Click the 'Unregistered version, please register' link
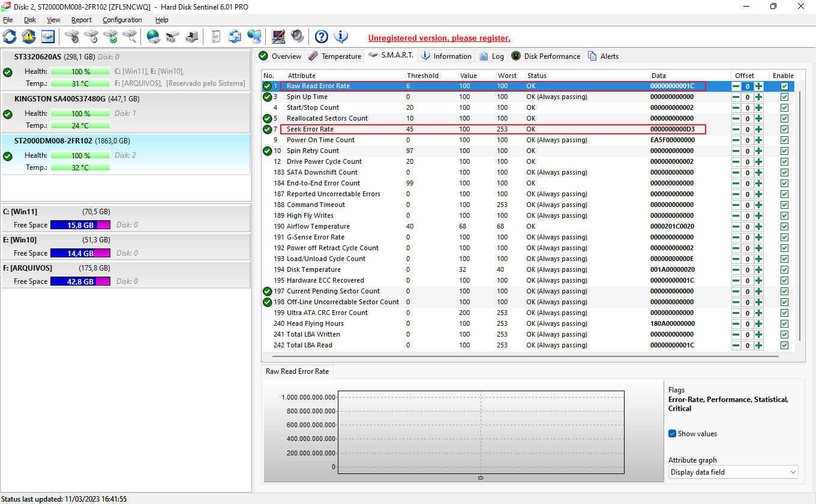This screenshot has width=816, height=504. pyautogui.click(x=439, y=38)
